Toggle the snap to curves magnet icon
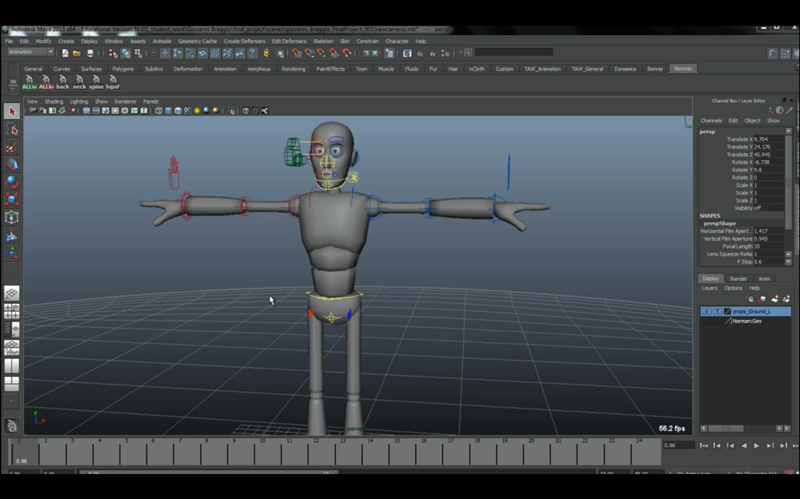Image resolution: width=800 pixels, height=499 pixels. click(309, 53)
